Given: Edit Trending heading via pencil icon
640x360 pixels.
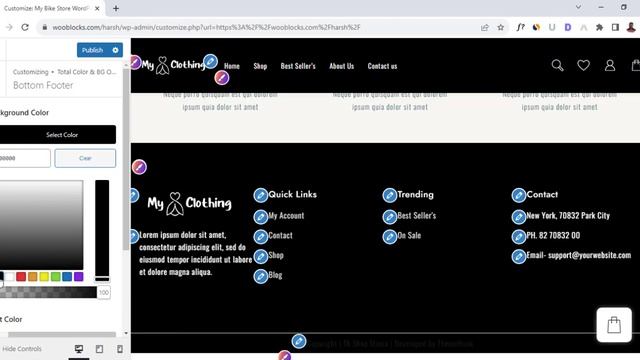Looking at the screenshot, I should pyautogui.click(x=389, y=195).
